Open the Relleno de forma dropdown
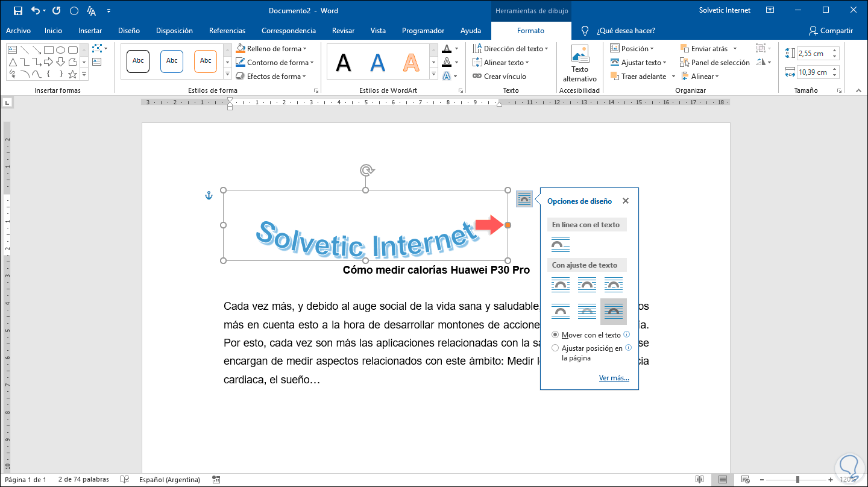 [271, 49]
